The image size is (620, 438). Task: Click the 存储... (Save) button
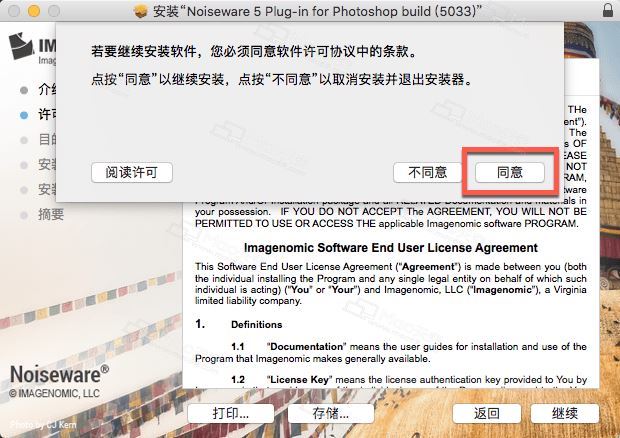click(x=331, y=413)
